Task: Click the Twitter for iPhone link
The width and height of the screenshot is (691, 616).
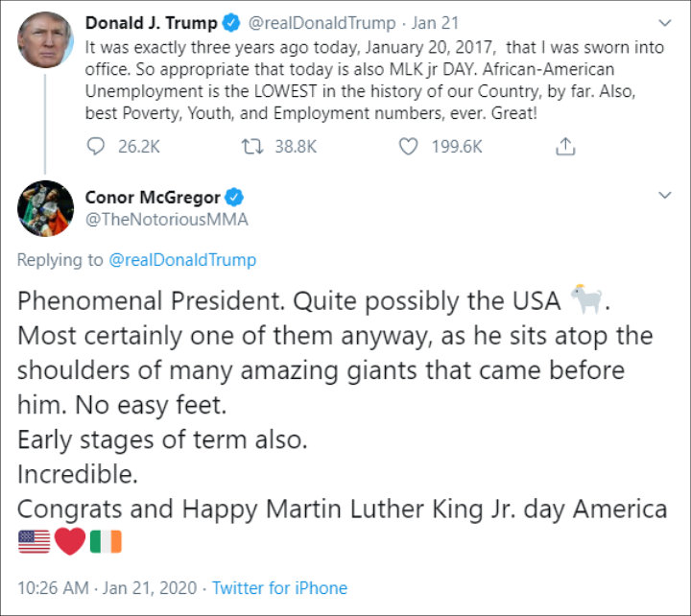Action: pos(280,588)
